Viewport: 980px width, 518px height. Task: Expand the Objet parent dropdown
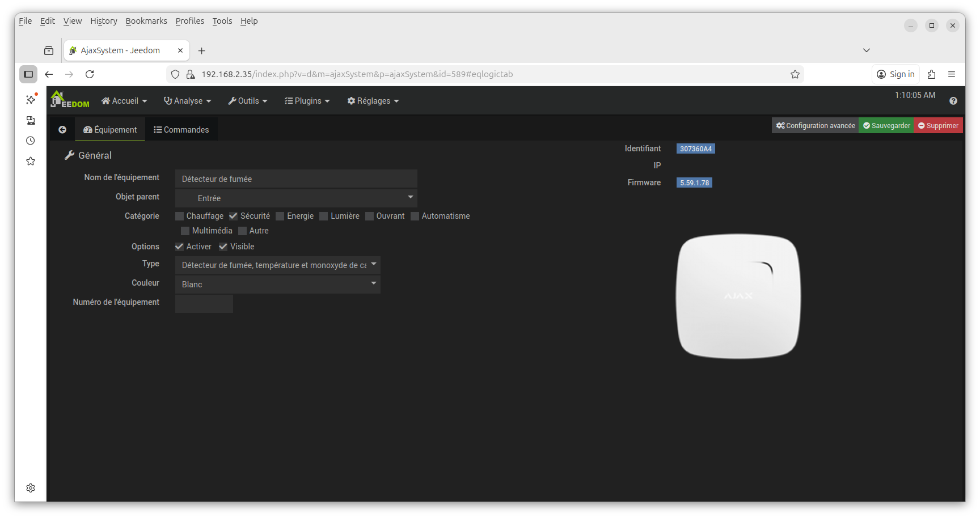coord(296,198)
